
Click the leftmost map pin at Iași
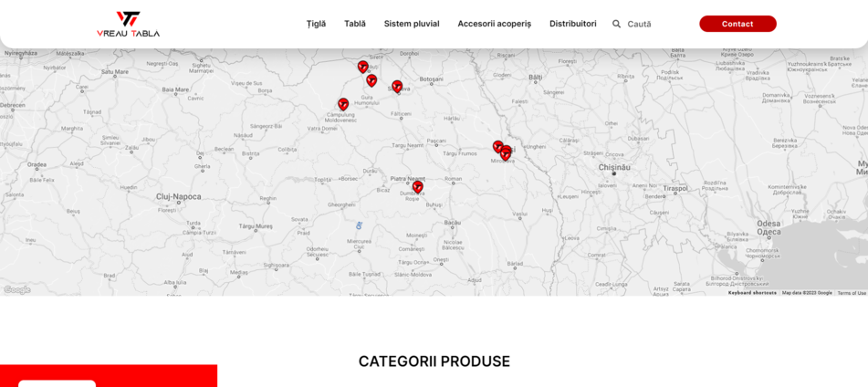497,145
